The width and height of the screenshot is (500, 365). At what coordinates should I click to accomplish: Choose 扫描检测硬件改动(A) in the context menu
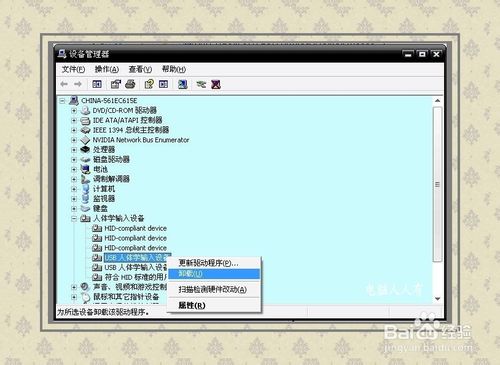[214, 289]
